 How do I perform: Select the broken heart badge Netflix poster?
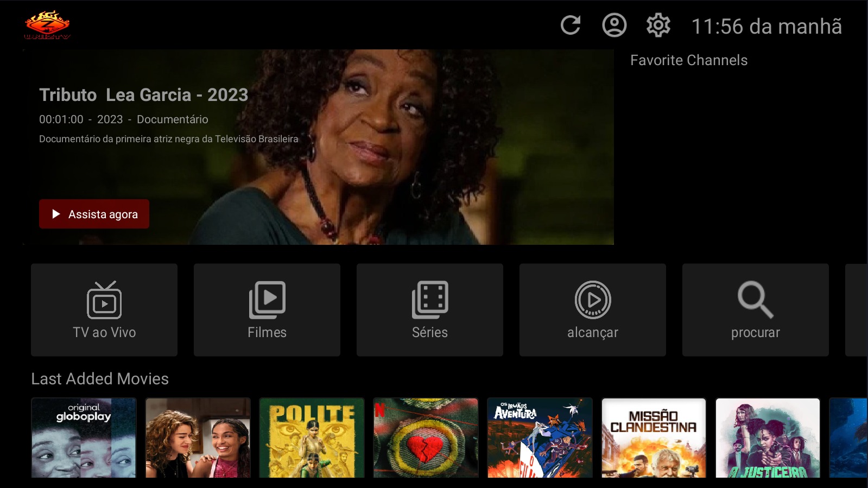(x=426, y=438)
